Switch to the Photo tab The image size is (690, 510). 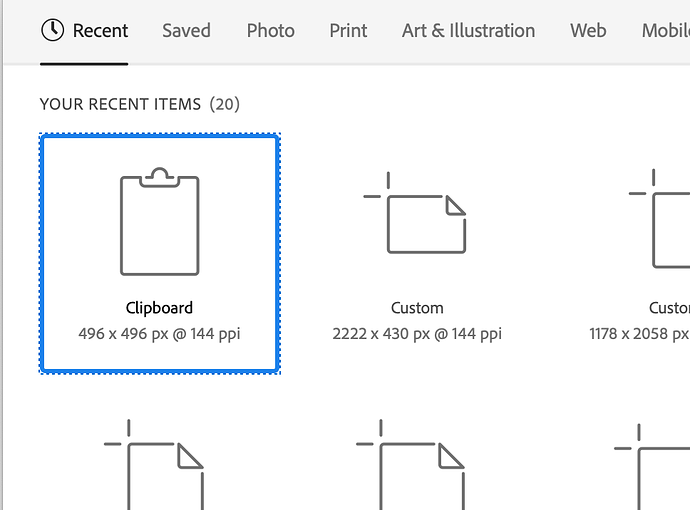coord(271,31)
